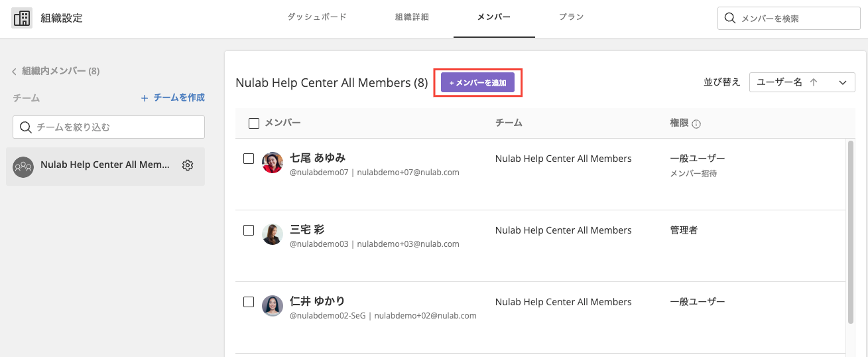Select all members with header checkbox
Screen dimensions: 868x357
(254, 123)
